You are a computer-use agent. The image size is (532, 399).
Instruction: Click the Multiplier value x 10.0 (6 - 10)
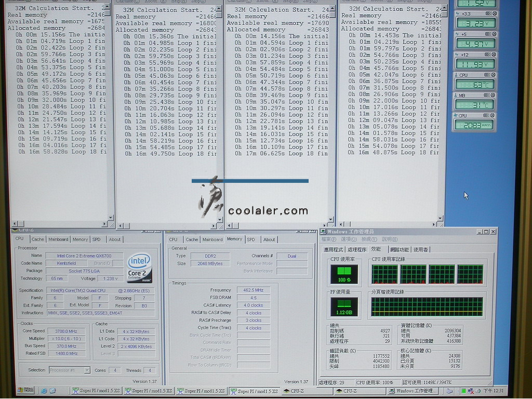coord(67,339)
